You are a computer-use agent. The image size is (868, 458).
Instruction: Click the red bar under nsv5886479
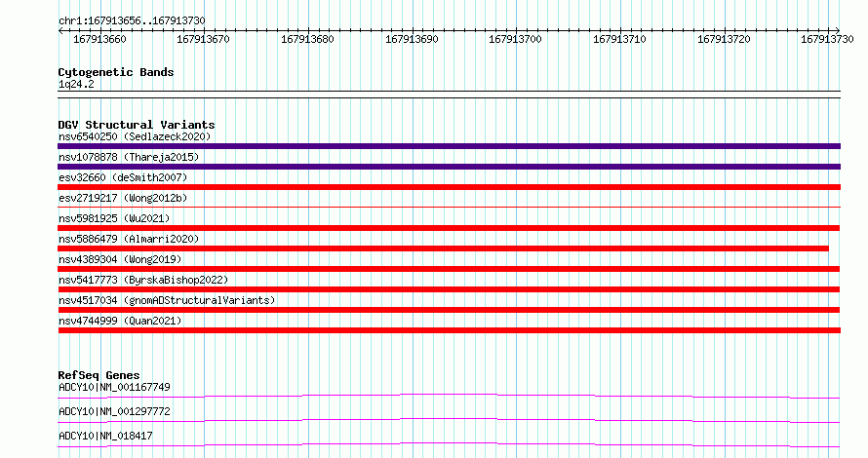click(443, 248)
